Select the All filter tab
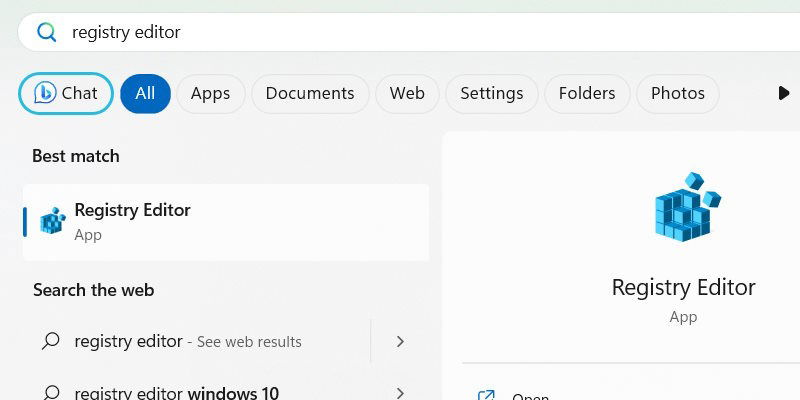This screenshot has height=400, width=800. (x=145, y=93)
